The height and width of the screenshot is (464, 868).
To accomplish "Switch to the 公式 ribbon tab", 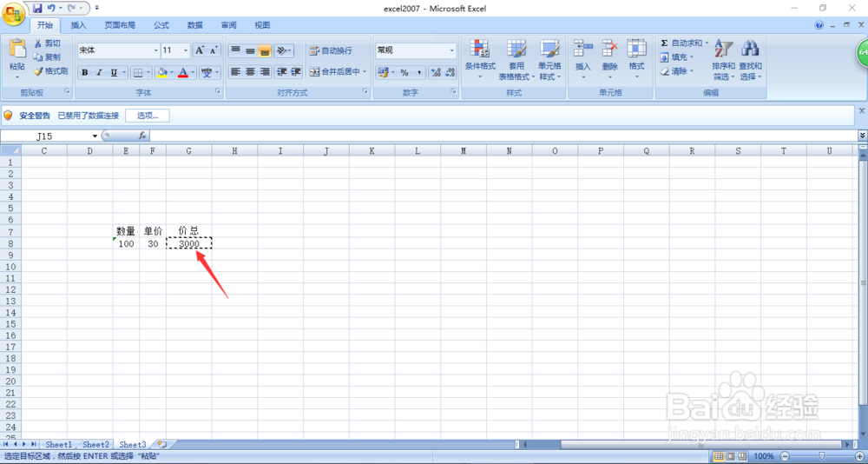I will (161, 25).
